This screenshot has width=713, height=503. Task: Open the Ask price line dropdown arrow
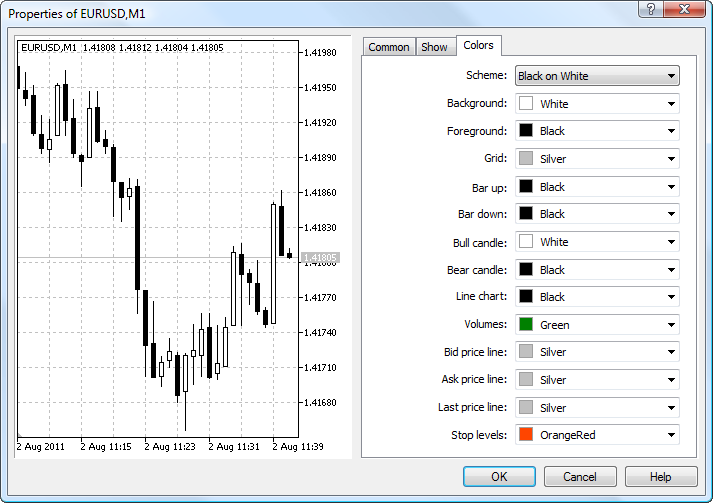(x=671, y=380)
